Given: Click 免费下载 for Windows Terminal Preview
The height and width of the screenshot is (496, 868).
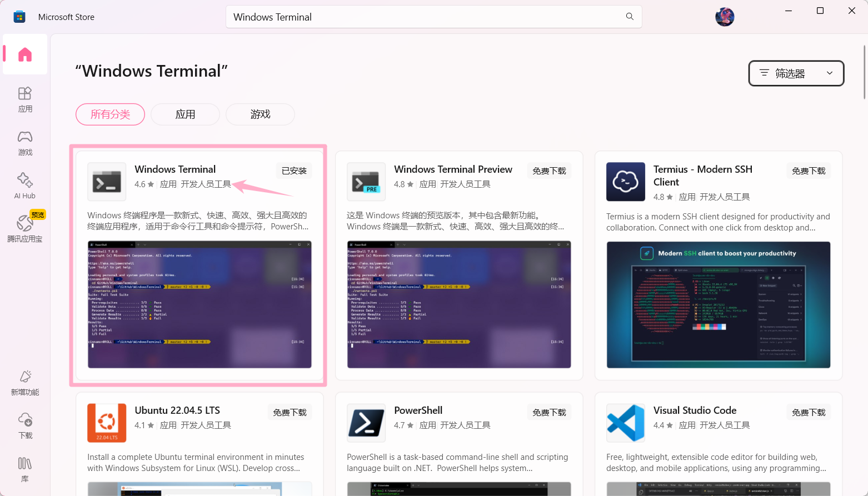Looking at the screenshot, I should point(549,171).
